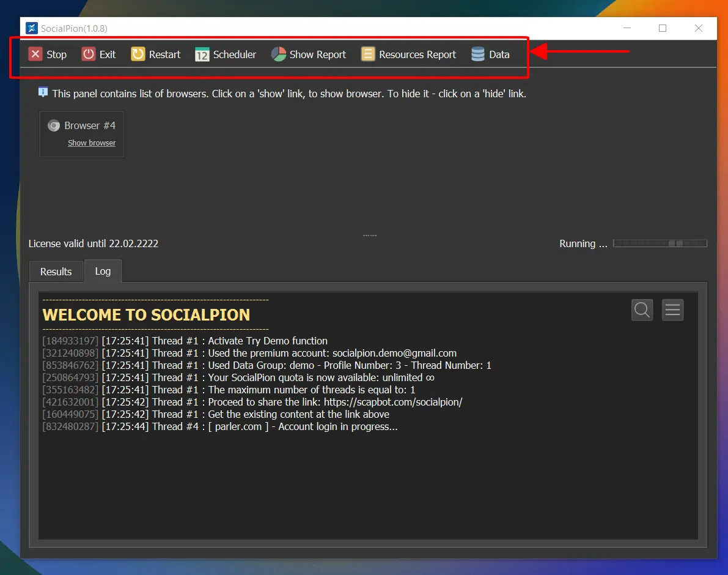The image size is (728, 575).
Task: Click the Resources Report list icon
Action: click(x=368, y=54)
